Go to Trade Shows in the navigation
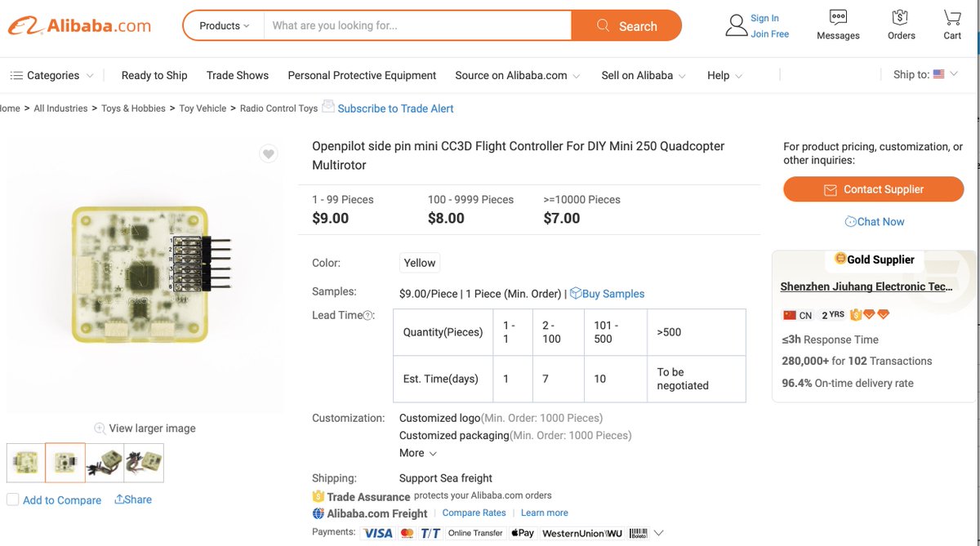 click(238, 75)
